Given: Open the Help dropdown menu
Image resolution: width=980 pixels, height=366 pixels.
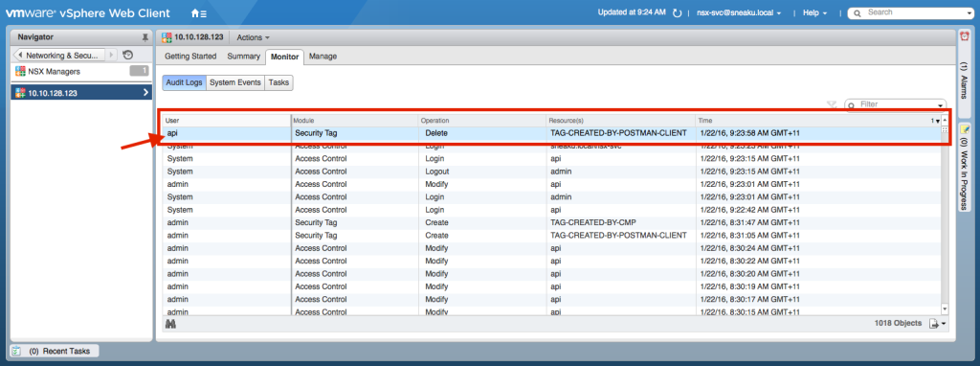Looking at the screenshot, I should pos(815,12).
